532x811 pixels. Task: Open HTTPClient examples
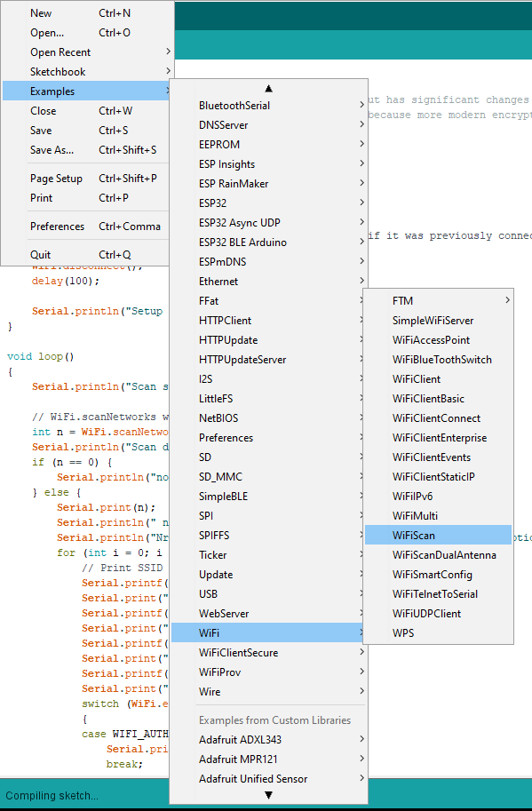point(268,321)
